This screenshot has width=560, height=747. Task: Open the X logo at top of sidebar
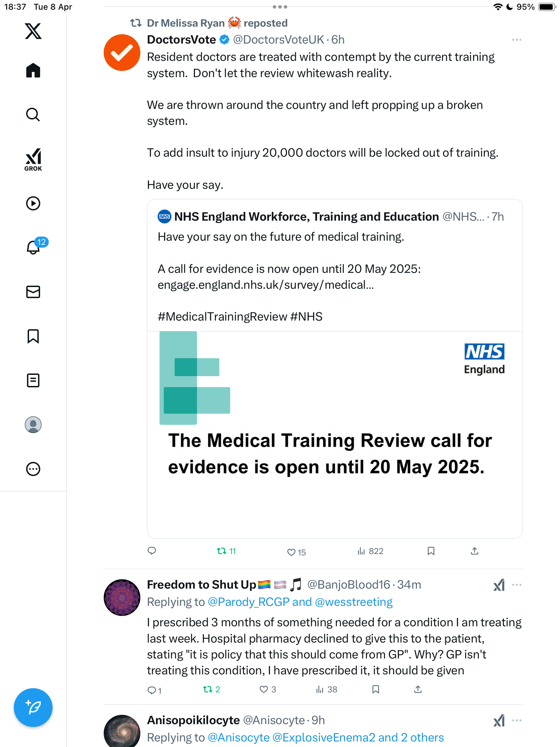click(x=33, y=31)
